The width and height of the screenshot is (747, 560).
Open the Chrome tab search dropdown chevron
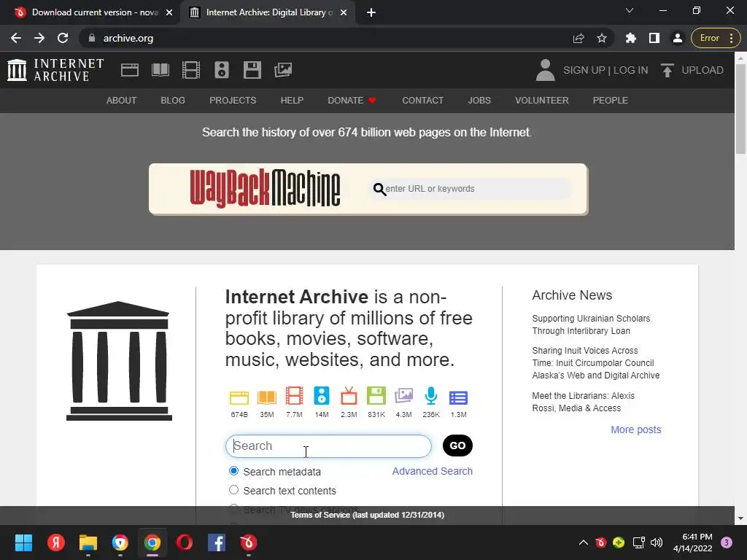pyautogui.click(x=630, y=10)
